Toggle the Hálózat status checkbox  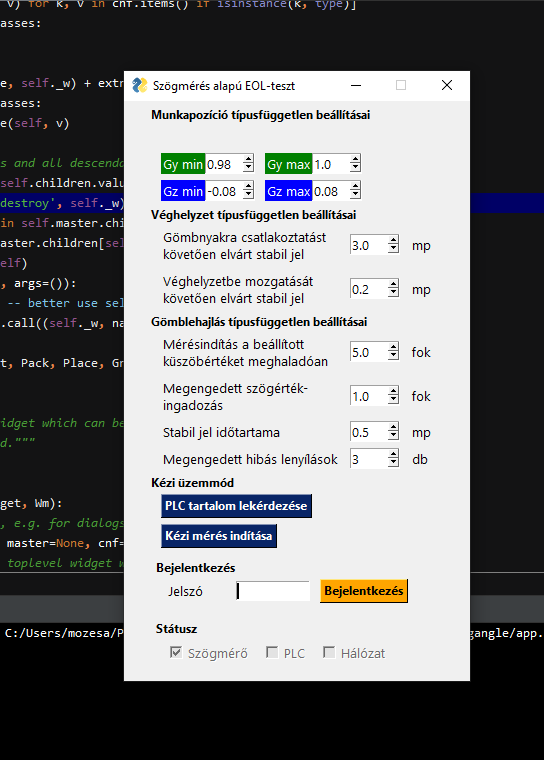329,652
